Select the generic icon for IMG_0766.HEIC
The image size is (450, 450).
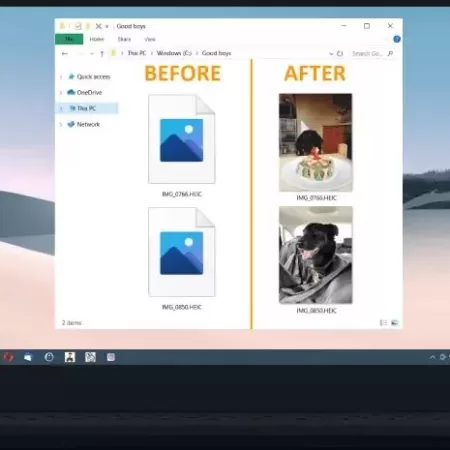pyautogui.click(x=182, y=139)
